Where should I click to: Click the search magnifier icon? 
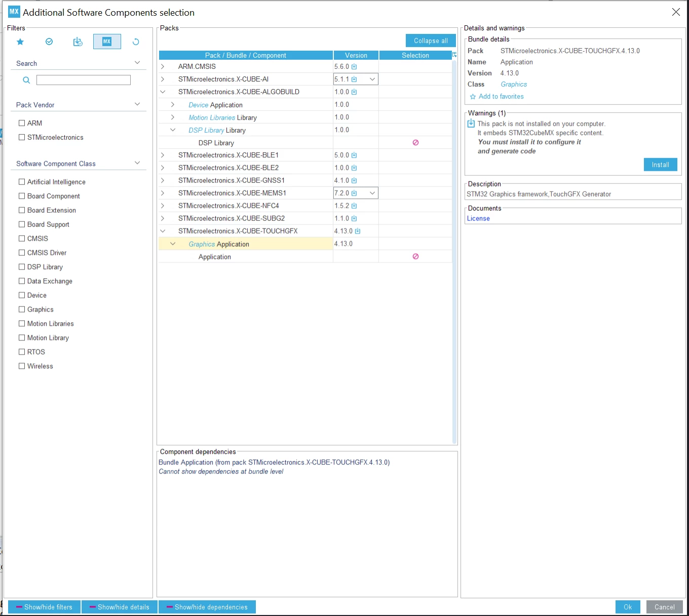coord(26,80)
